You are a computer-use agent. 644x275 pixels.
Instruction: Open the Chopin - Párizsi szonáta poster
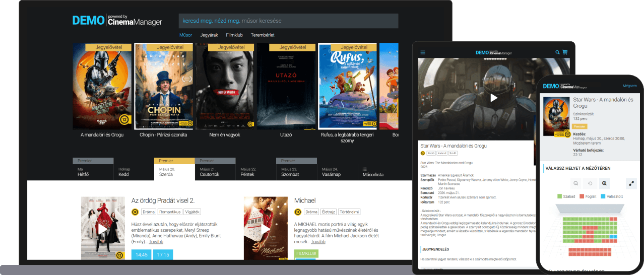[x=163, y=86]
